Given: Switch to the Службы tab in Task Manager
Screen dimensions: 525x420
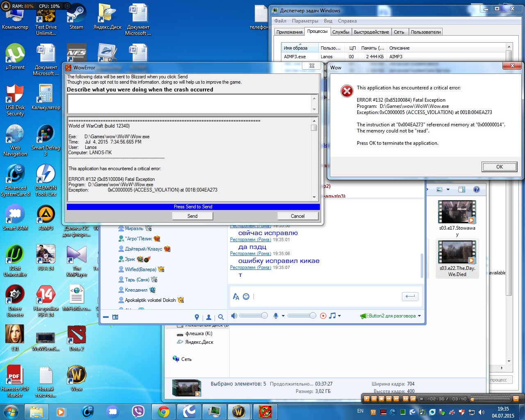Looking at the screenshot, I should coord(341,32).
